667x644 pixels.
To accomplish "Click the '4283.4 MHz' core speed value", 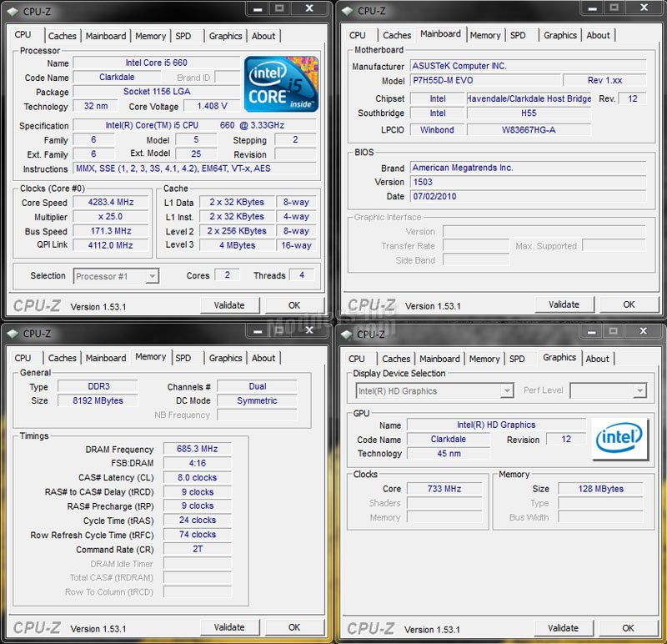I will pyautogui.click(x=111, y=202).
